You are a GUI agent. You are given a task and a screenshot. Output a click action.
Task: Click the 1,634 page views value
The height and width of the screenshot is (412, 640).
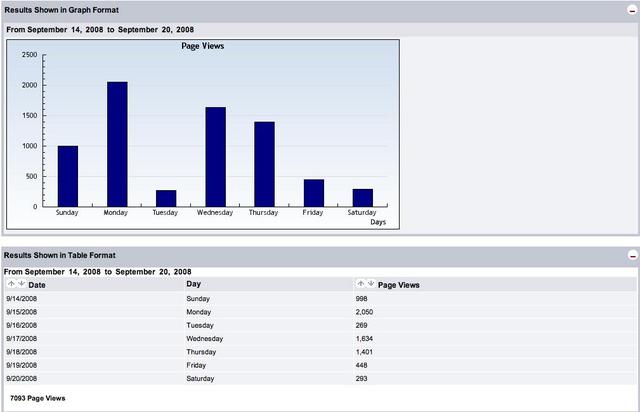(364, 339)
